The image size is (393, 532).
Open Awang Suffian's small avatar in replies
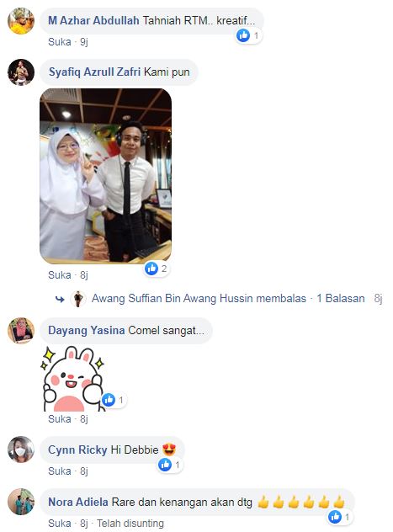[x=78, y=299]
